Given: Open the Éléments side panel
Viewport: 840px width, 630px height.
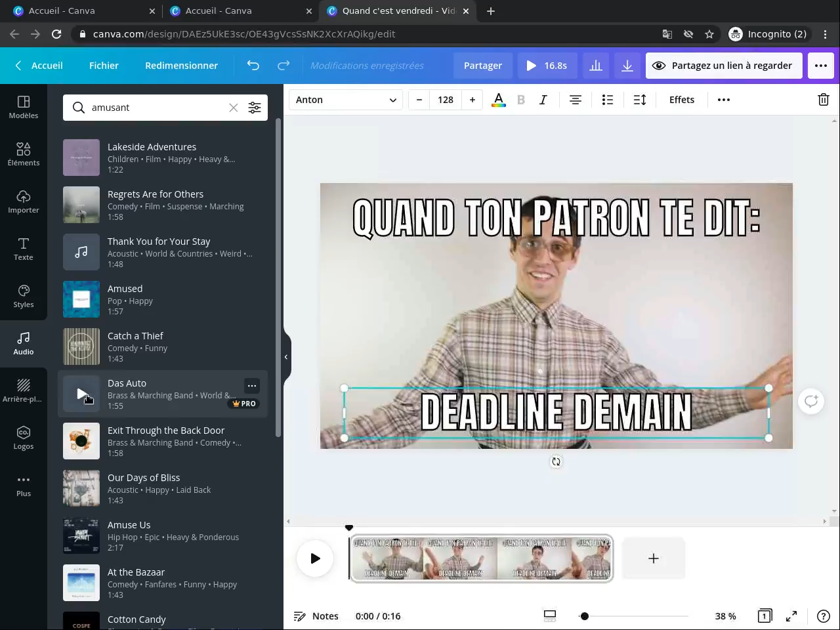Looking at the screenshot, I should click(x=24, y=154).
